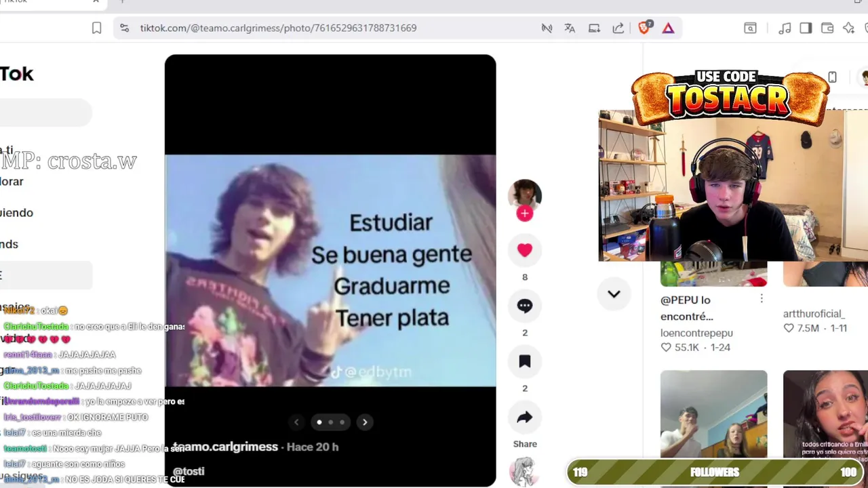Click the @tosti mention in caption

189,471
